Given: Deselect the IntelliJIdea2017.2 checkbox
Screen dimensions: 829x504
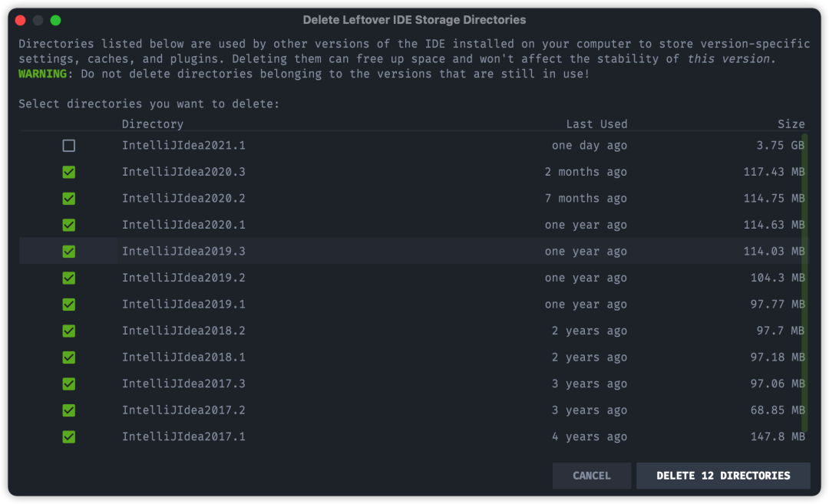Looking at the screenshot, I should click(x=69, y=410).
